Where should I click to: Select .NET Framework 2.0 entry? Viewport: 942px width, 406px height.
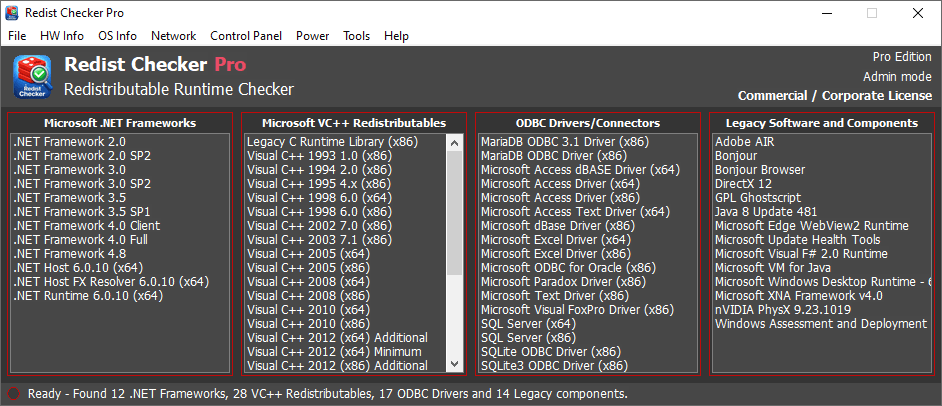[x=70, y=142]
